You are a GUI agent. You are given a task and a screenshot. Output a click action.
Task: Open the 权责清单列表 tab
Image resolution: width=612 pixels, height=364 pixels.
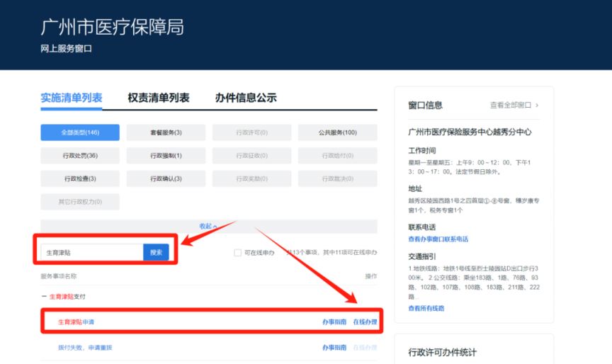pyautogui.click(x=159, y=98)
